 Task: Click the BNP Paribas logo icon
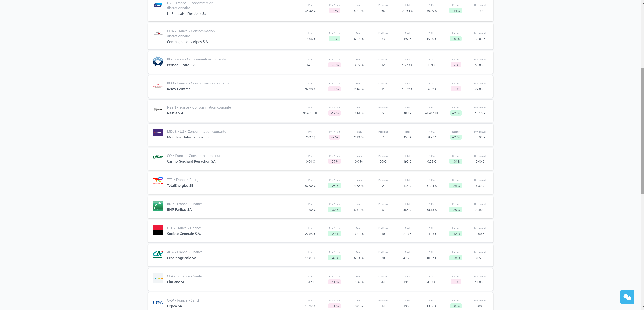pyautogui.click(x=158, y=206)
